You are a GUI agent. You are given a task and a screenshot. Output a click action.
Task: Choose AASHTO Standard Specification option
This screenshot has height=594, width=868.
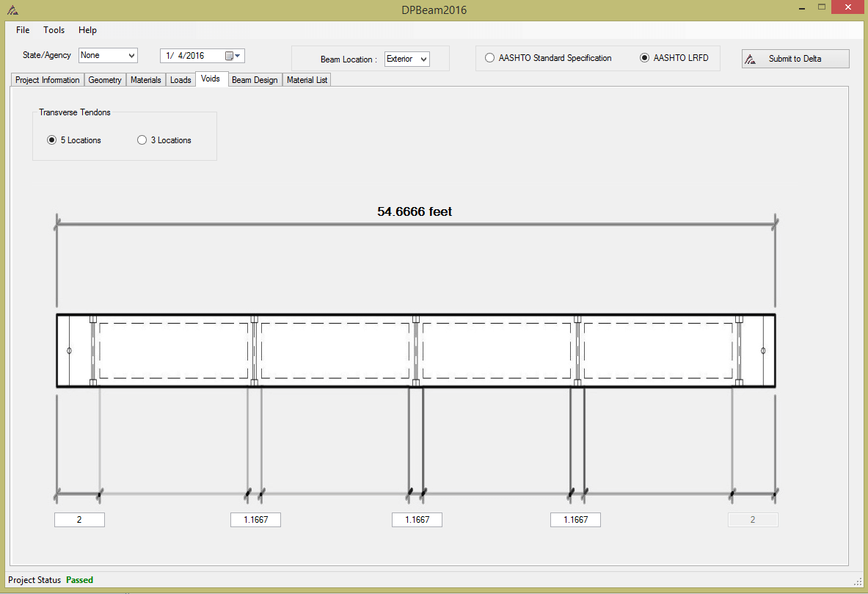489,58
